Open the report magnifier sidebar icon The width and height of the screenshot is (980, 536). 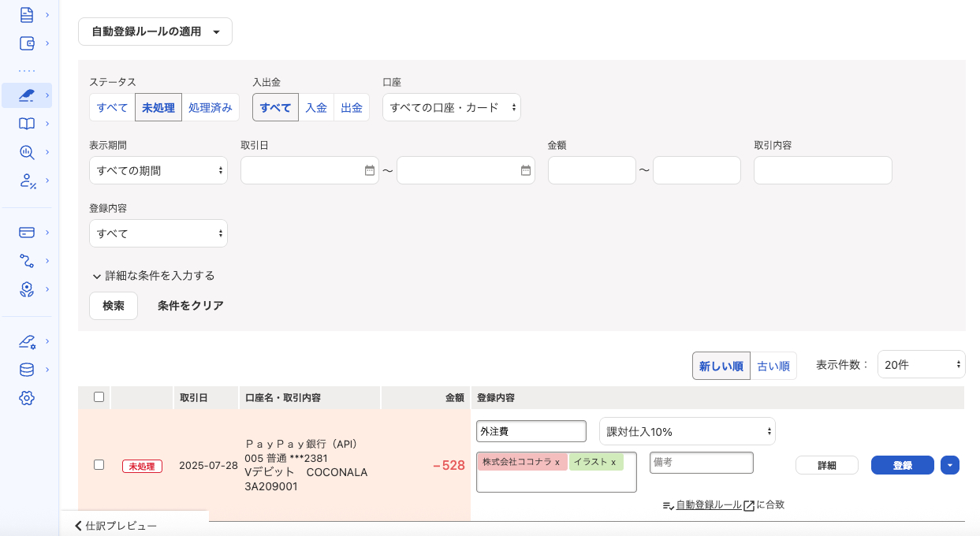pos(26,151)
